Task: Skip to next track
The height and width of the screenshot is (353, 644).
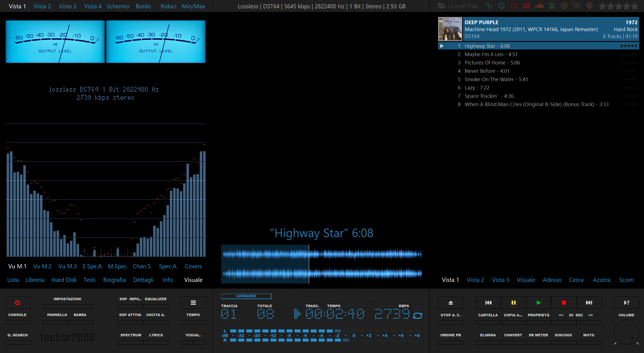Action: coord(589,303)
